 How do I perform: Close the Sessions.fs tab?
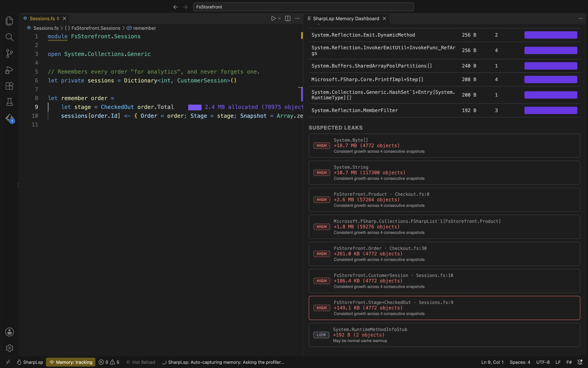point(64,18)
